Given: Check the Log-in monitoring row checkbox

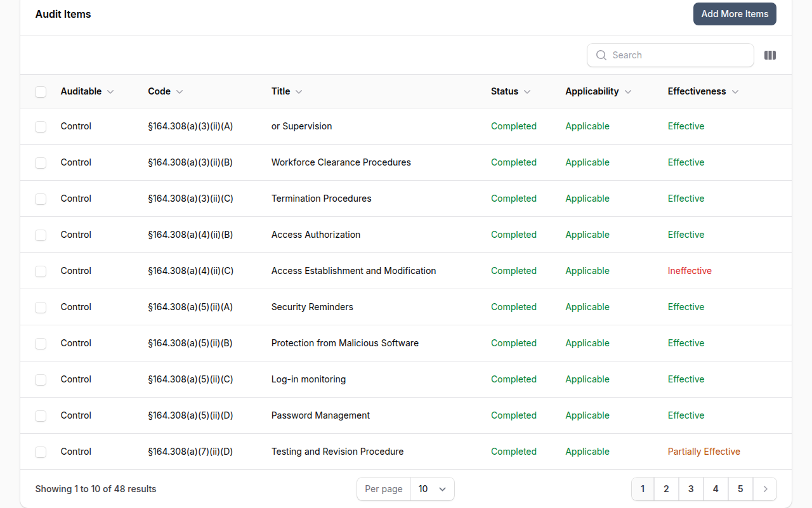Looking at the screenshot, I should pos(41,380).
